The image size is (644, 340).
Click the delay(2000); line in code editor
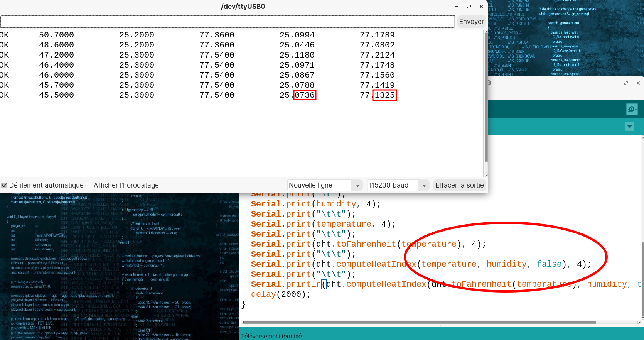click(x=281, y=294)
